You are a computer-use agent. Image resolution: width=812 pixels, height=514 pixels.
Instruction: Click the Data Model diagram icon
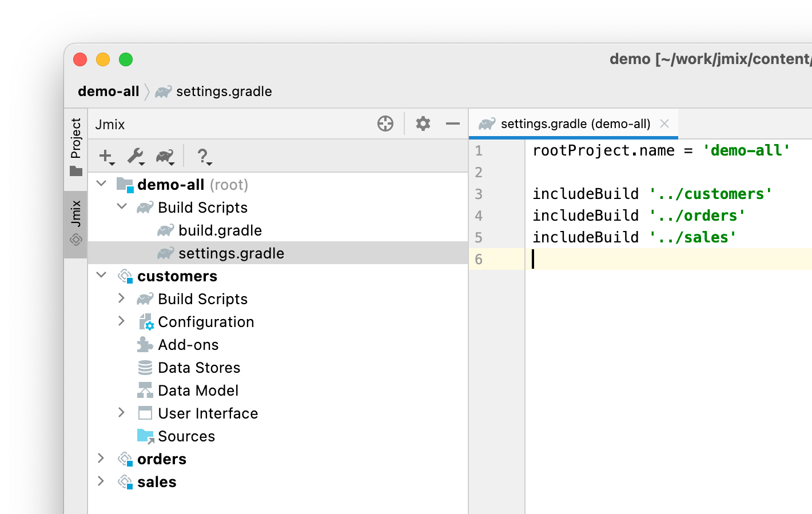[145, 391]
